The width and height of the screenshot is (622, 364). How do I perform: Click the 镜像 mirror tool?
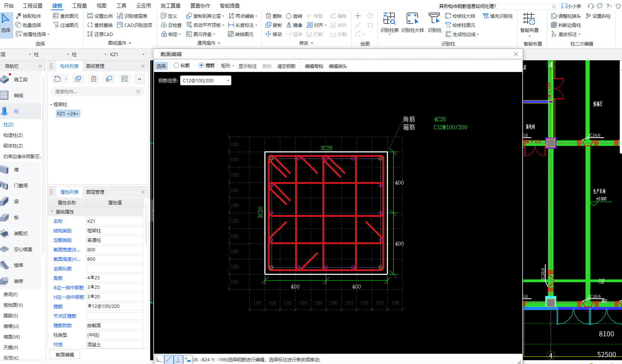point(294,25)
